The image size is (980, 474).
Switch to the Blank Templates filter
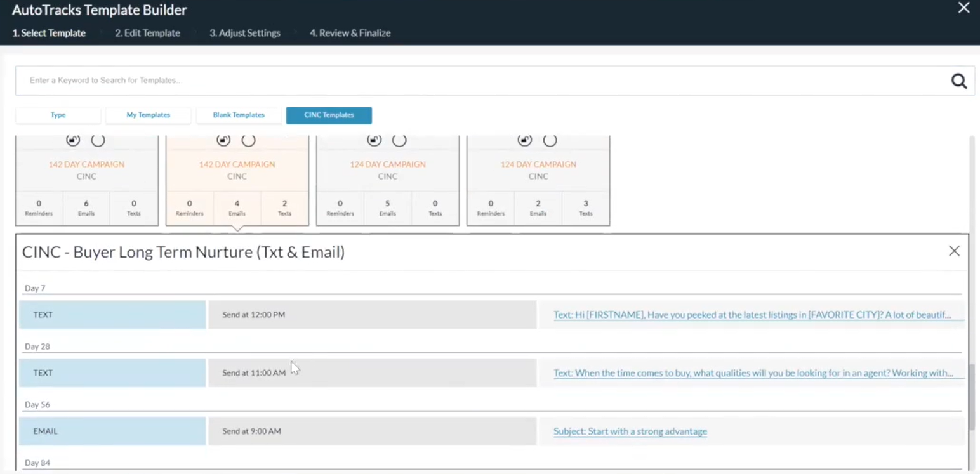coord(239,115)
